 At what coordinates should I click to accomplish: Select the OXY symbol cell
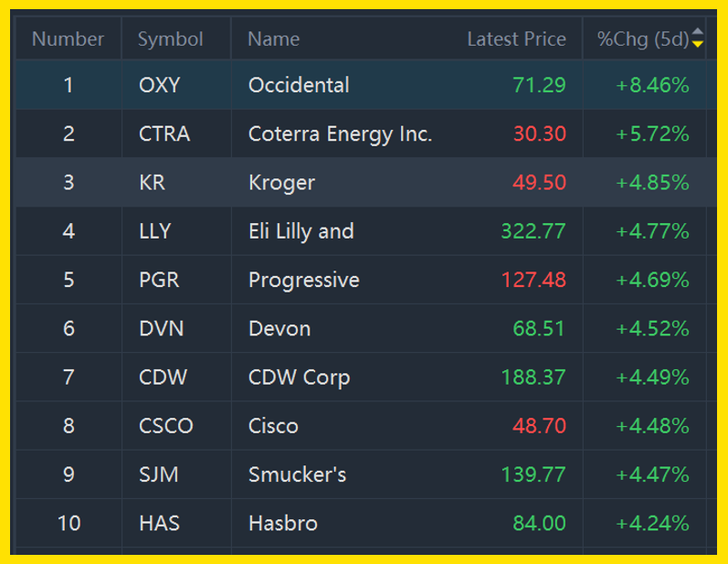pyautogui.click(x=159, y=85)
